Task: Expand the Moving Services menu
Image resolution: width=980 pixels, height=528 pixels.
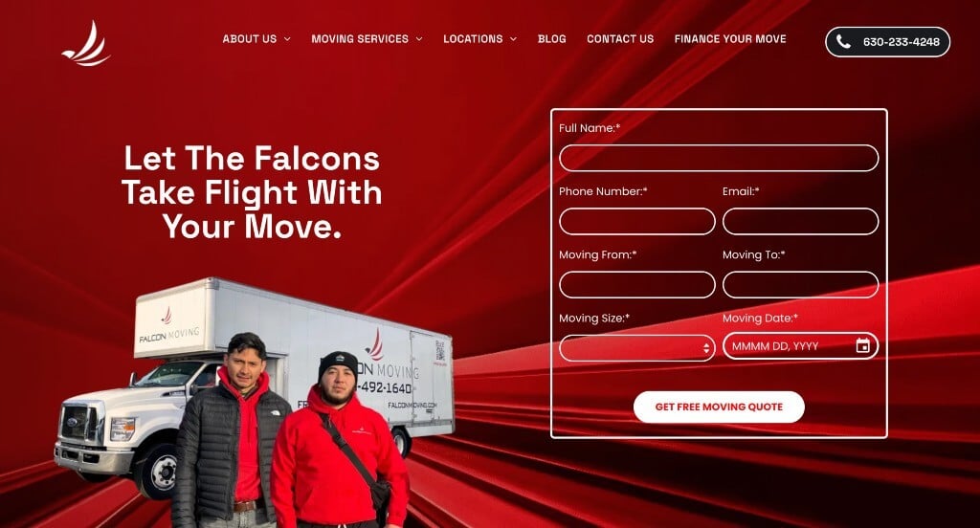Action: (367, 39)
